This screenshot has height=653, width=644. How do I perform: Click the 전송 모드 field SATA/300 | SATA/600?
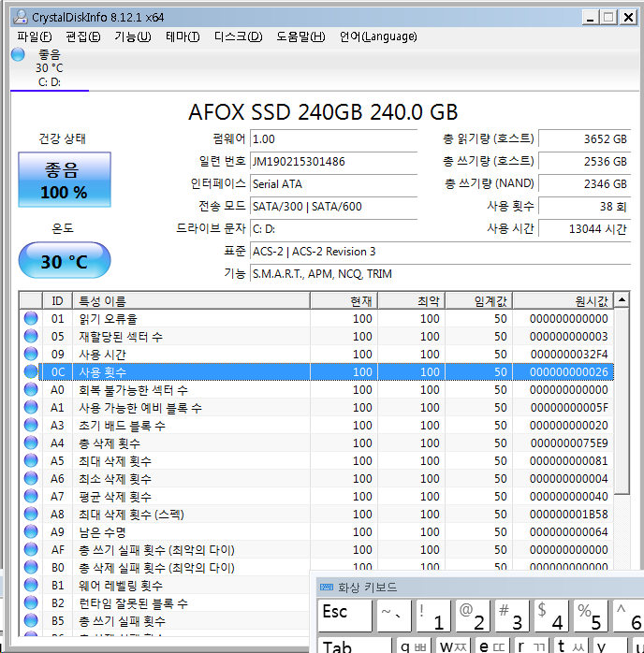coord(333,206)
